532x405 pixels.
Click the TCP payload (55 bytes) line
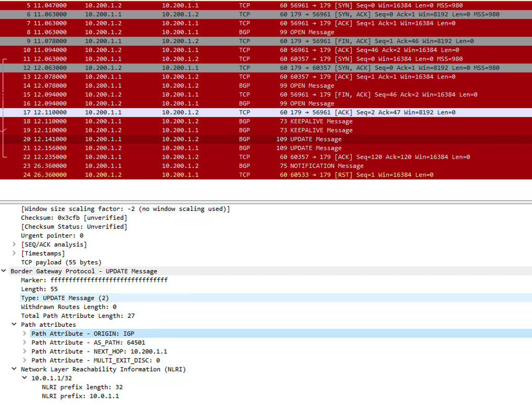coord(61,262)
